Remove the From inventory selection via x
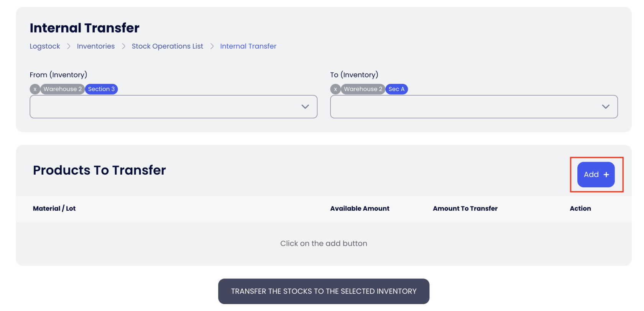This screenshot has width=644, height=311. (x=35, y=89)
